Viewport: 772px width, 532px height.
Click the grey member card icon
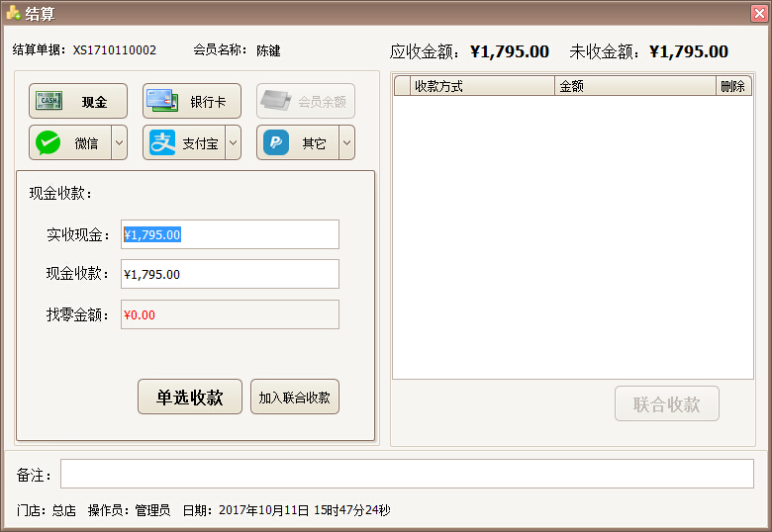click(x=276, y=100)
